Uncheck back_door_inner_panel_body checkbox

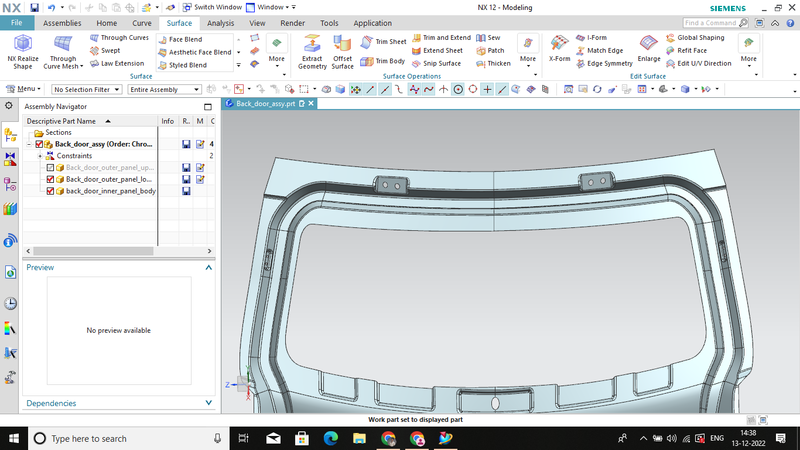pyautogui.click(x=50, y=191)
